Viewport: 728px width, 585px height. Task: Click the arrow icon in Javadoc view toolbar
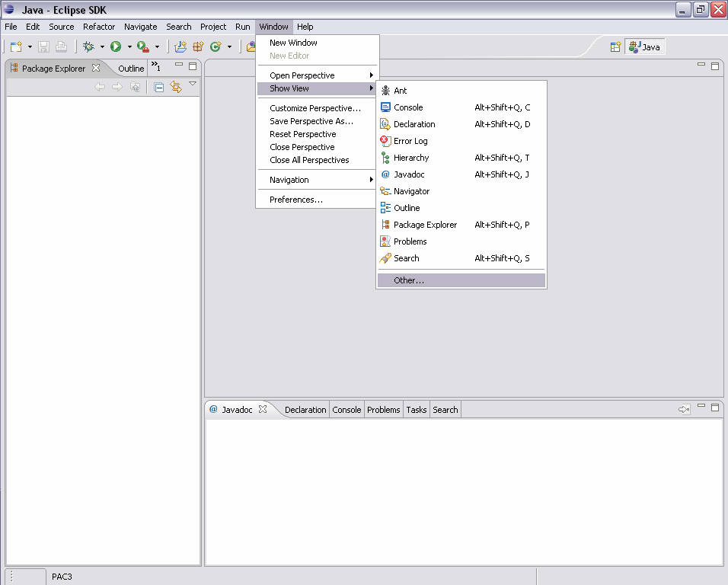[684, 409]
